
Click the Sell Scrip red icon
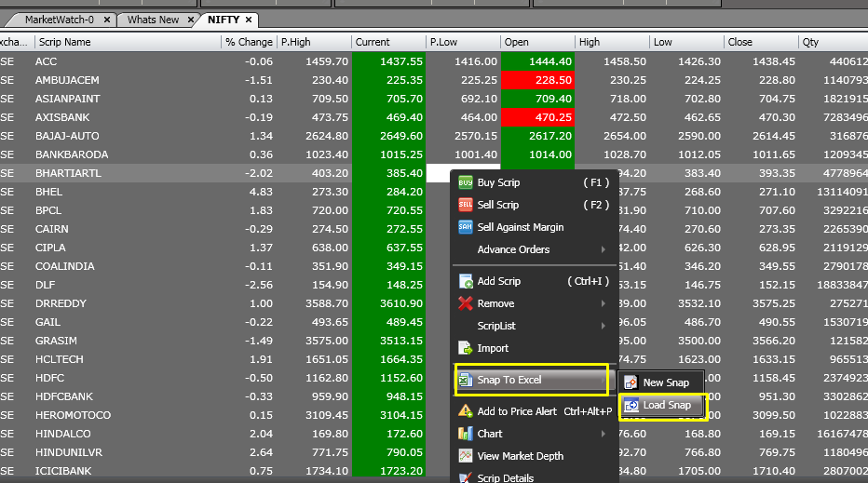[466, 205]
